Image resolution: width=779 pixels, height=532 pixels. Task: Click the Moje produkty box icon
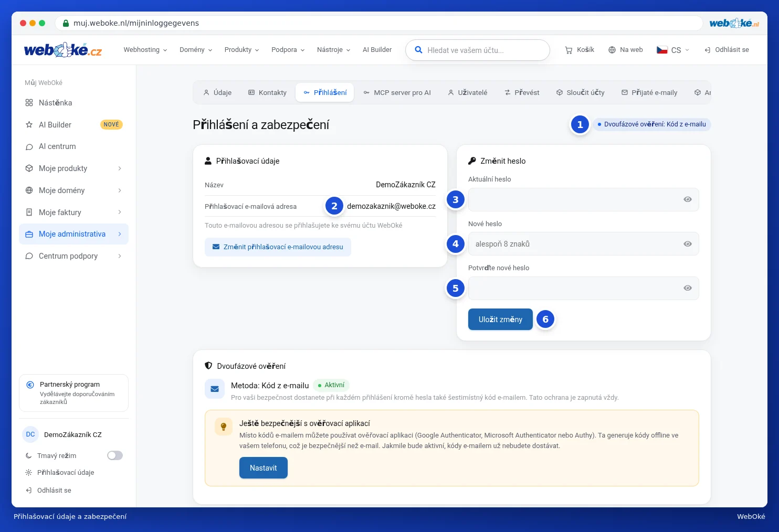pos(29,168)
